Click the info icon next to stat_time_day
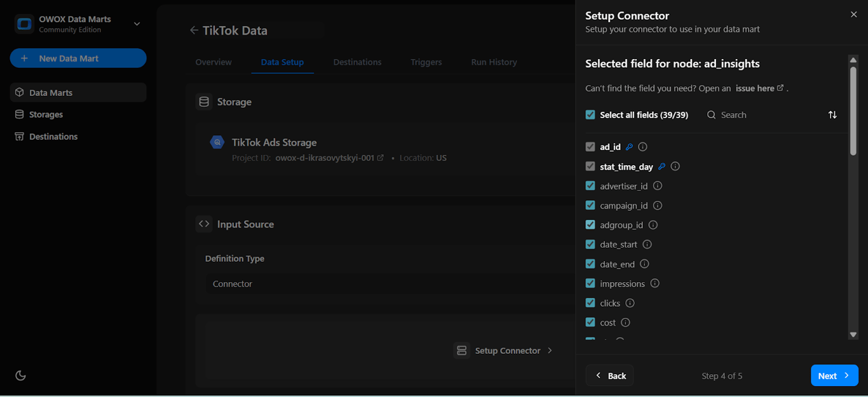The image size is (868, 397). click(675, 166)
